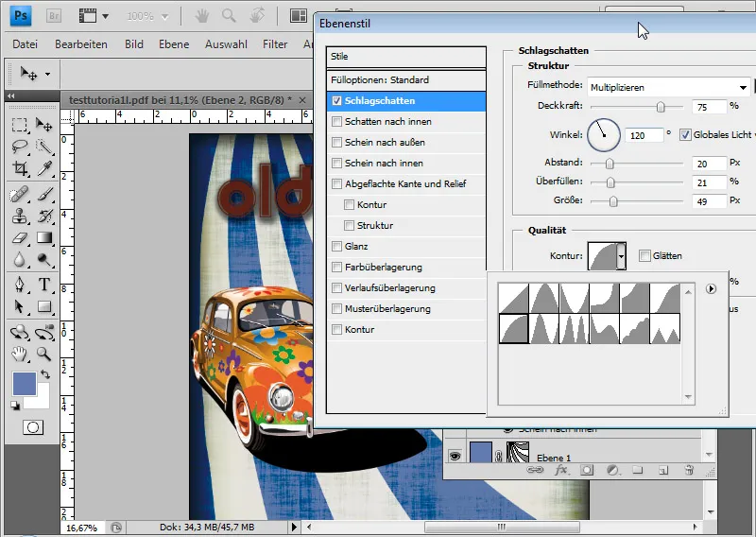Open the contour picker flyout menu arrow

(711, 288)
